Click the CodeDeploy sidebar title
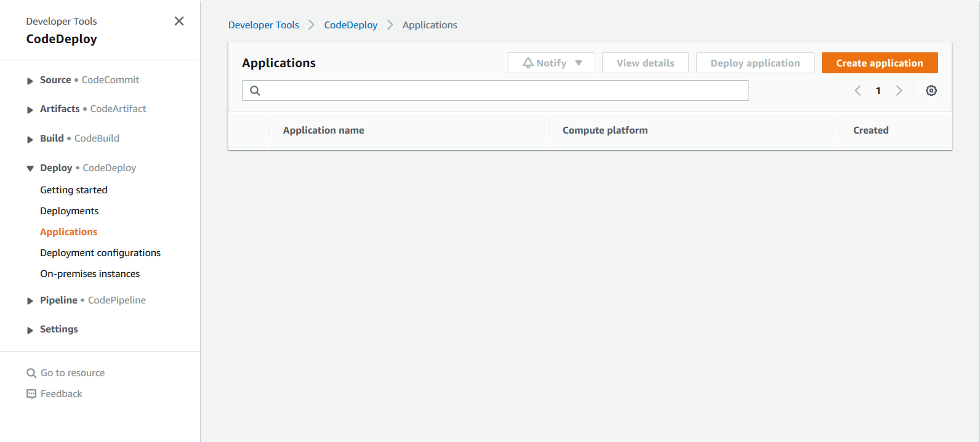This screenshot has width=980, height=442. tap(62, 39)
